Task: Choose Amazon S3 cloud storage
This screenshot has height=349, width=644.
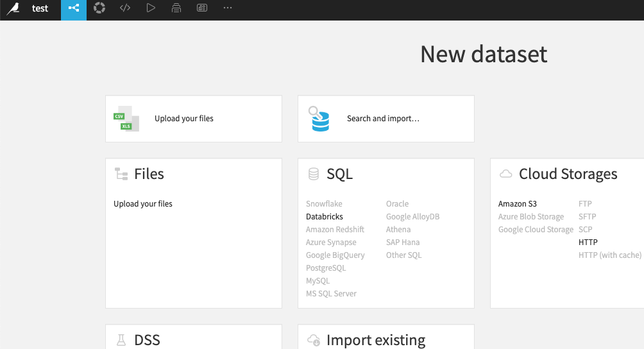Action: (x=518, y=204)
